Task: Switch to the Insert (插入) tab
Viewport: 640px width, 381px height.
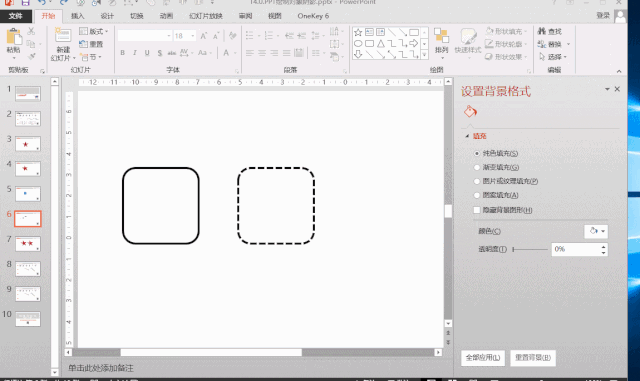Action: click(78, 16)
